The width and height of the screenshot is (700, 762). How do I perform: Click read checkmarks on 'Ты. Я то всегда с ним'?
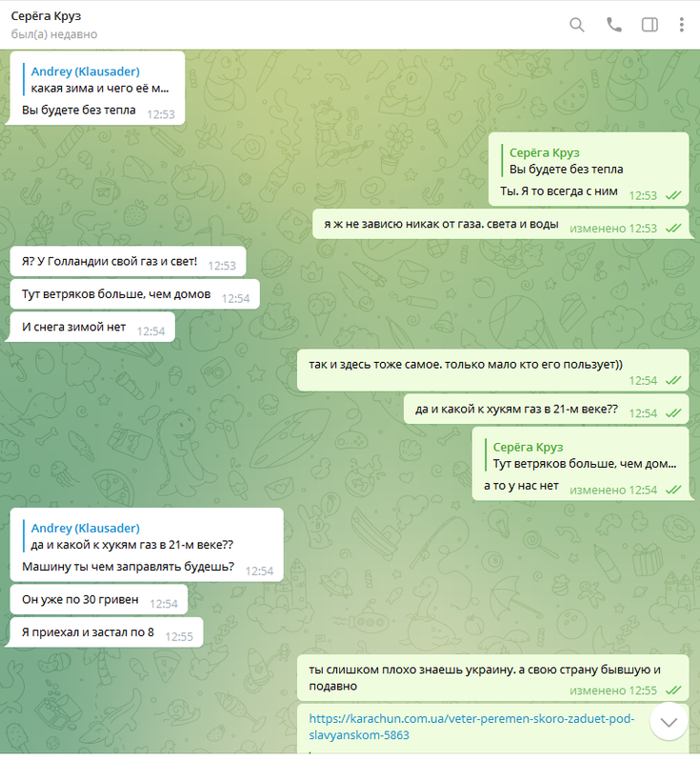coord(673,196)
